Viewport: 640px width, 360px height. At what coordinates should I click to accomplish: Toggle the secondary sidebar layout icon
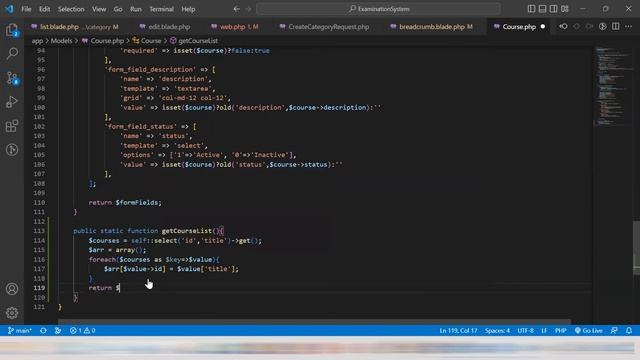click(x=553, y=9)
